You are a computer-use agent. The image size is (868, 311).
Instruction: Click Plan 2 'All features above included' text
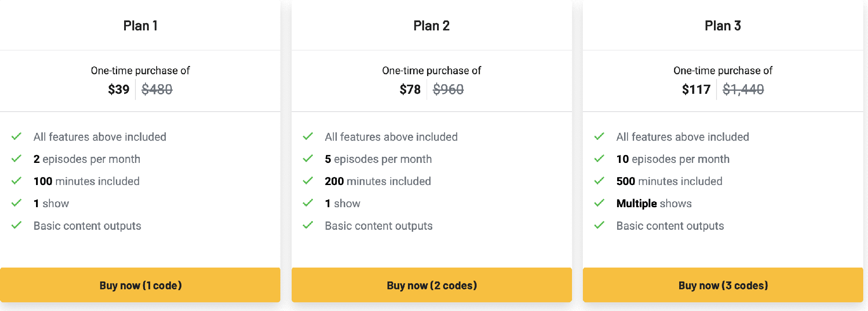tap(391, 137)
